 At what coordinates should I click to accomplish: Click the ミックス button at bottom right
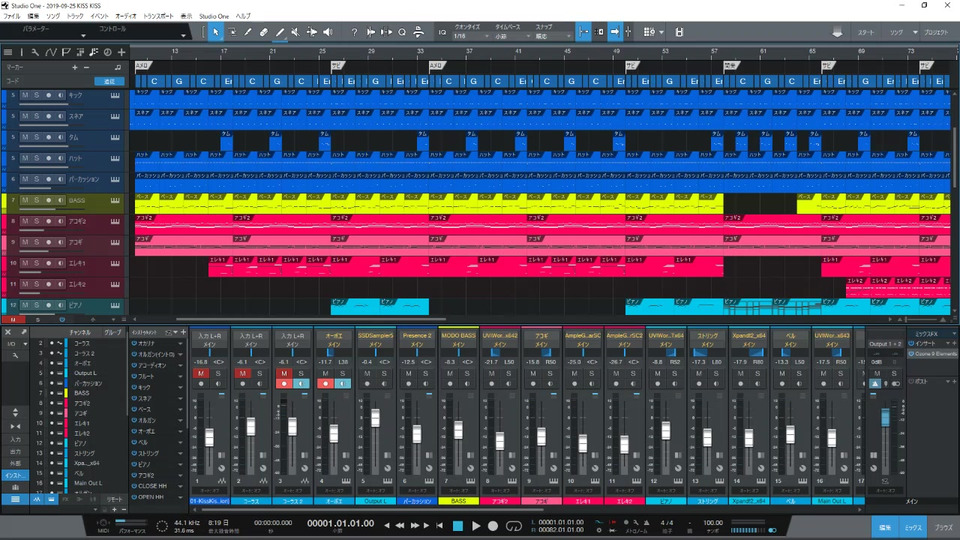914,525
